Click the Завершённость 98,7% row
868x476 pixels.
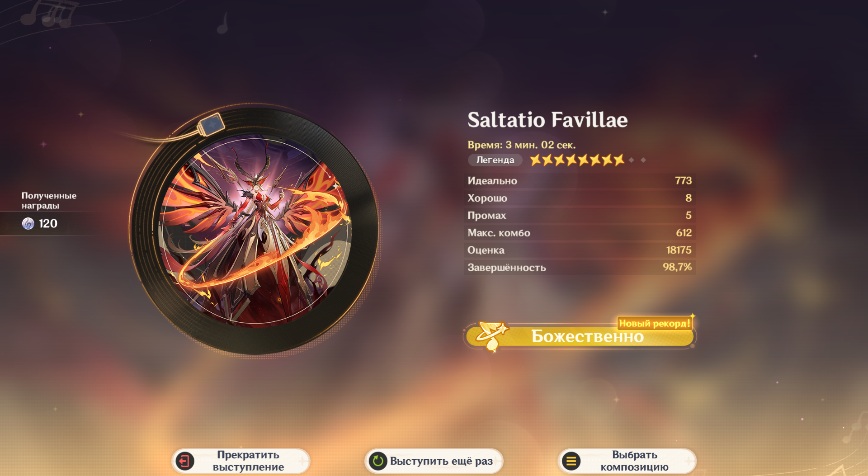[580, 267]
